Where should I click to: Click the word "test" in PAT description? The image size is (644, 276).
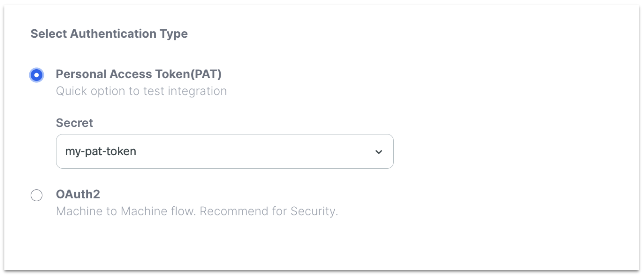coord(154,91)
